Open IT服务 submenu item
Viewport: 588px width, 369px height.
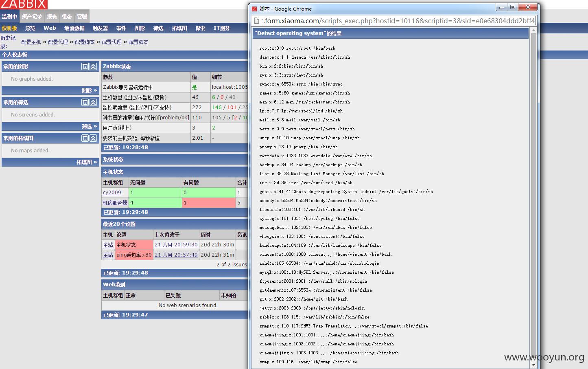point(222,28)
